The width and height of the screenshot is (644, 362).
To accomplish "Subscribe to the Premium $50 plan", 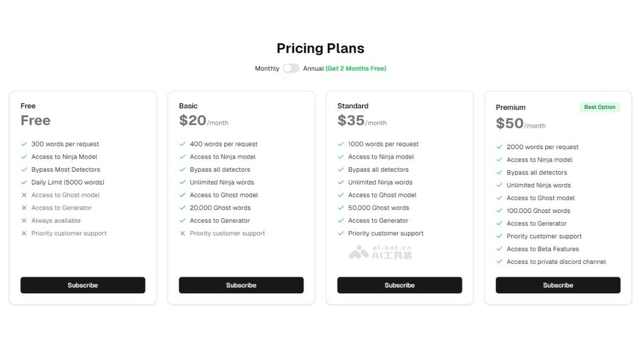I will pos(558,285).
